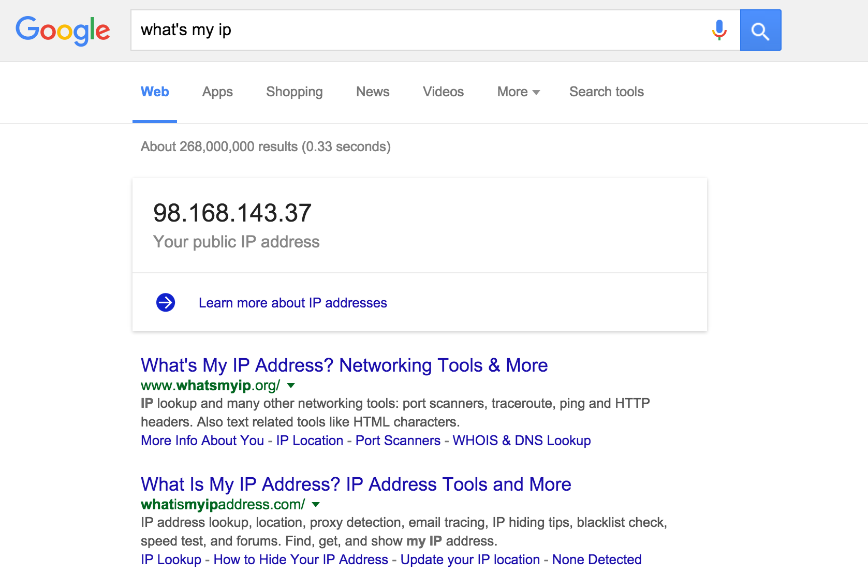Select the Apps tab
This screenshot has height=588, width=868.
[217, 92]
